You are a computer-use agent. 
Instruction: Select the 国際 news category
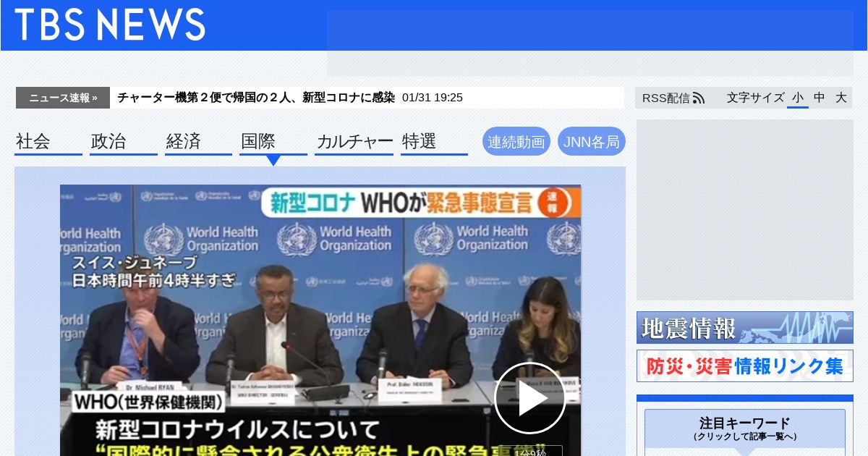click(273, 142)
